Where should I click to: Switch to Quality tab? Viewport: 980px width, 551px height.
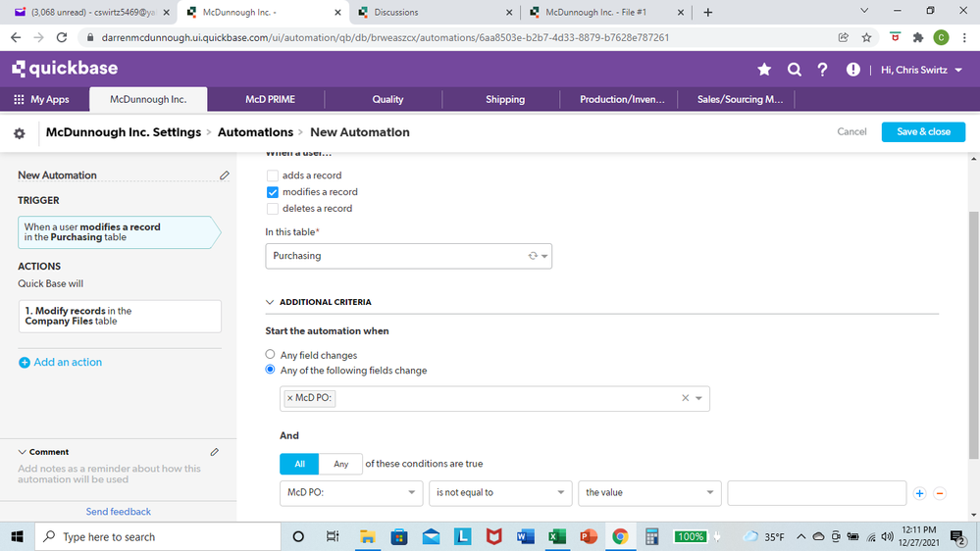pos(387,99)
